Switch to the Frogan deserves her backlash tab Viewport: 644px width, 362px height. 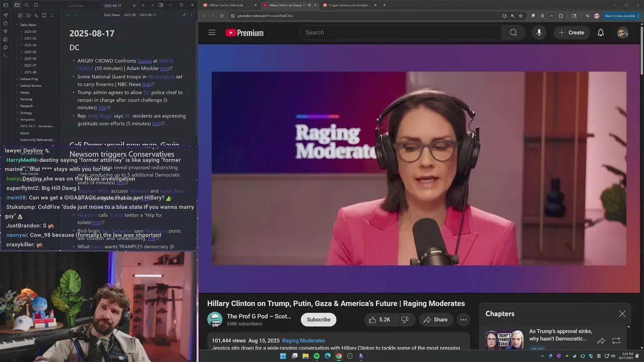pos(349,5)
